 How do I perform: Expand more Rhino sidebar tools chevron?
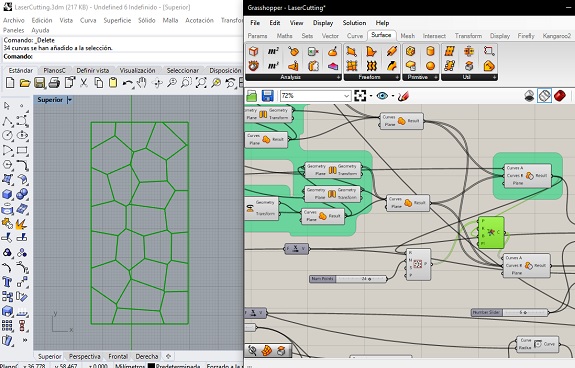point(25,340)
